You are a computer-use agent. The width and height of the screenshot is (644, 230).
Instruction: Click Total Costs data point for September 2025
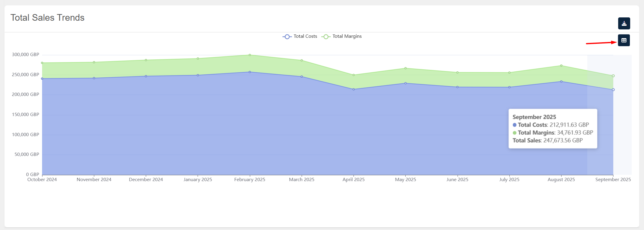[613, 90]
